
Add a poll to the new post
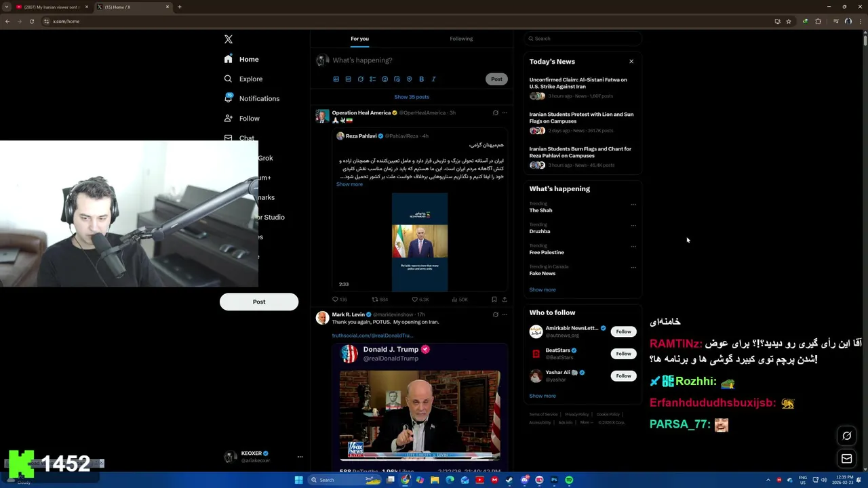tap(372, 79)
